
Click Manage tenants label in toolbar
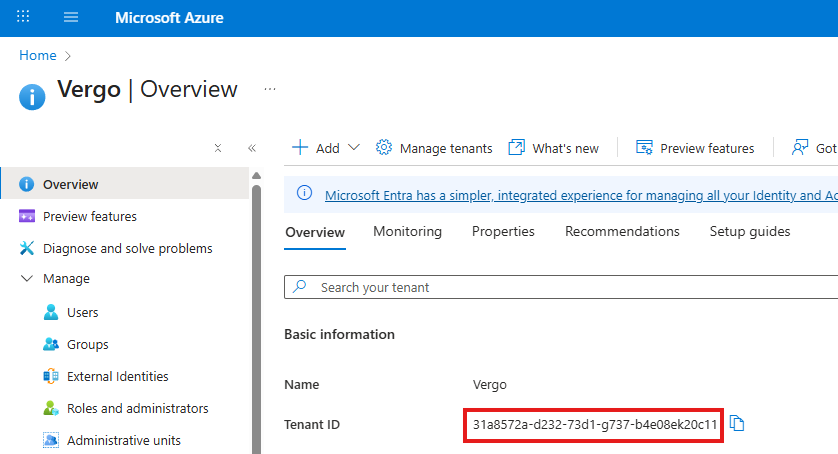click(446, 149)
